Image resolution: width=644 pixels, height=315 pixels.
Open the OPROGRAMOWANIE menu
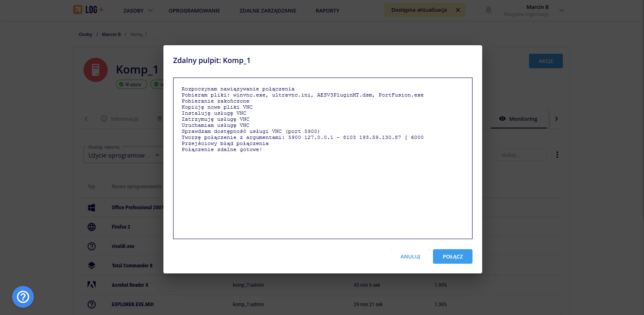[x=194, y=10]
